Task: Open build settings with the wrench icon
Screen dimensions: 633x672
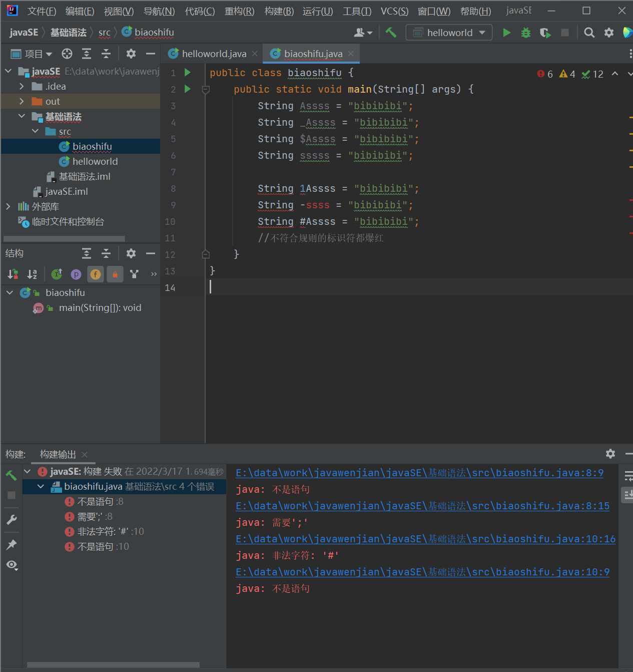Action: [x=12, y=520]
